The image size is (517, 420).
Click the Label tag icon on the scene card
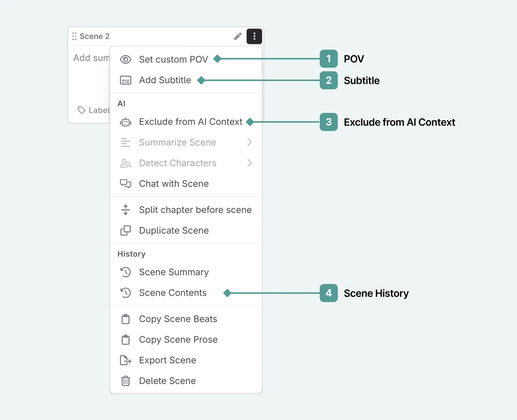(x=81, y=110)
